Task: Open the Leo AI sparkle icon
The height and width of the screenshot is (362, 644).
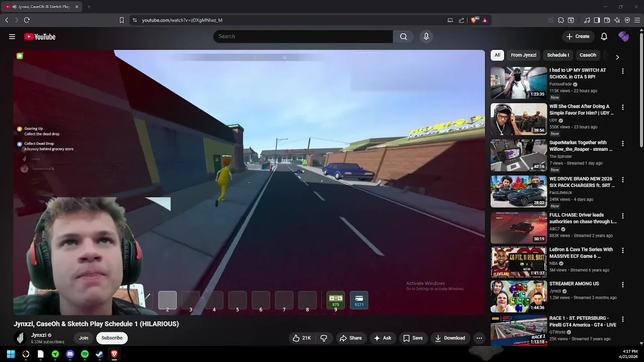Action: [x=617, y=20]
